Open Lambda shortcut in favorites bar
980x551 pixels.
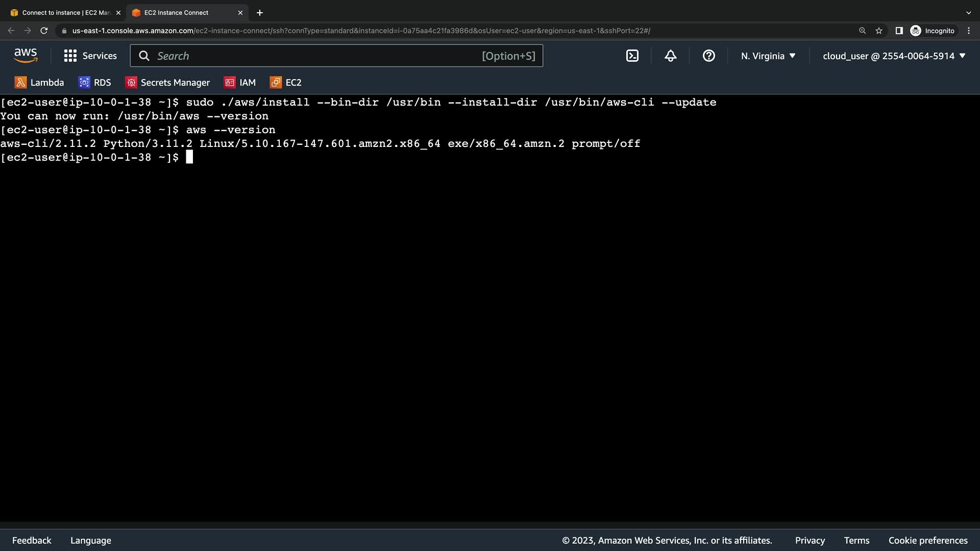pyautogui.click(x=39, y=83)
